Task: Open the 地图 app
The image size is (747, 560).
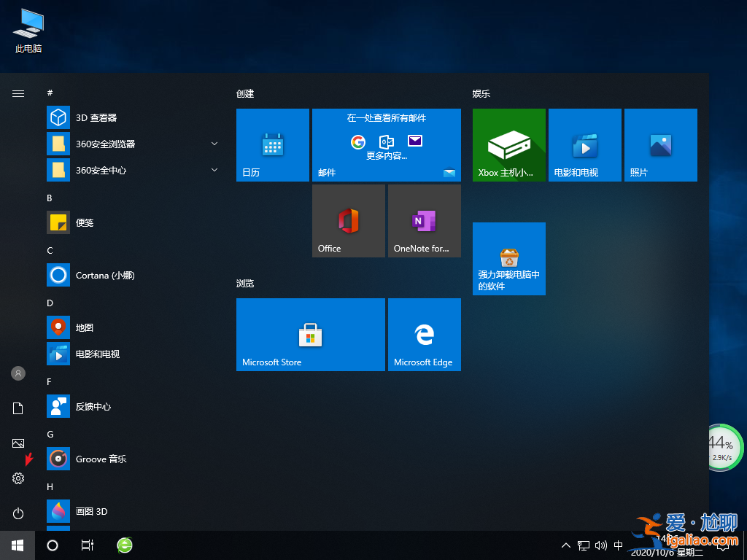Action: pyautogui.click(x=88, y=327)
